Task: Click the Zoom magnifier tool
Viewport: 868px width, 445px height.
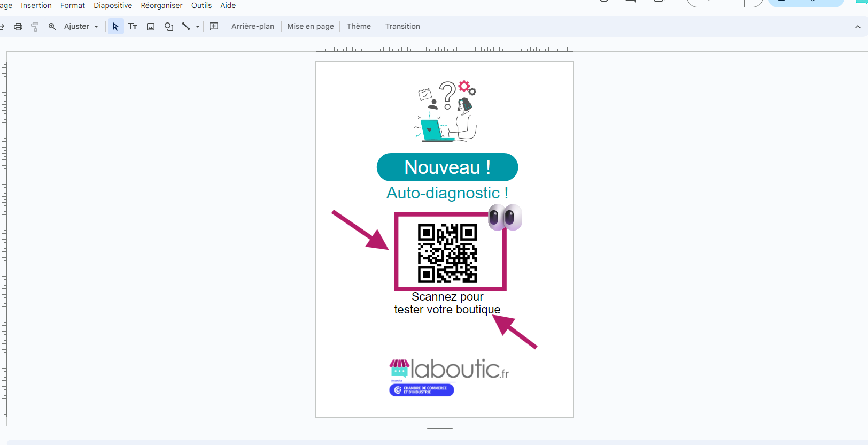Action: (52, 27)
